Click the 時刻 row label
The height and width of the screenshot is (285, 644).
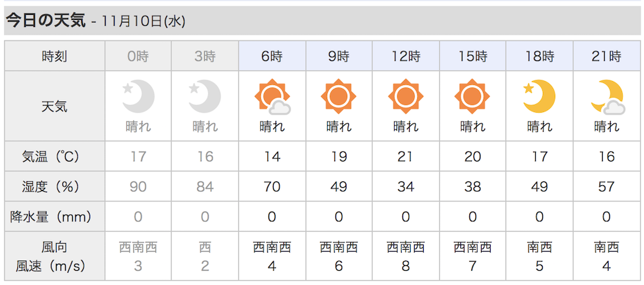tap(55, 56)
